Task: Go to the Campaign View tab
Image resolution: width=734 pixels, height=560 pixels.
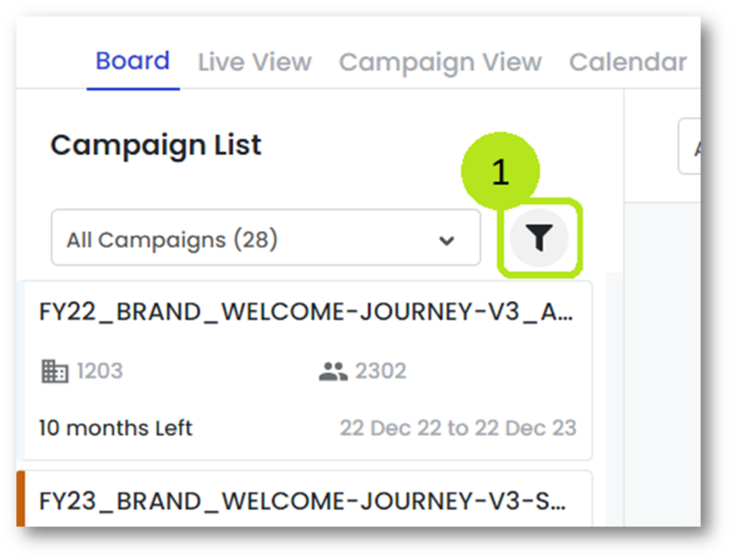Action: pos(440,62)
